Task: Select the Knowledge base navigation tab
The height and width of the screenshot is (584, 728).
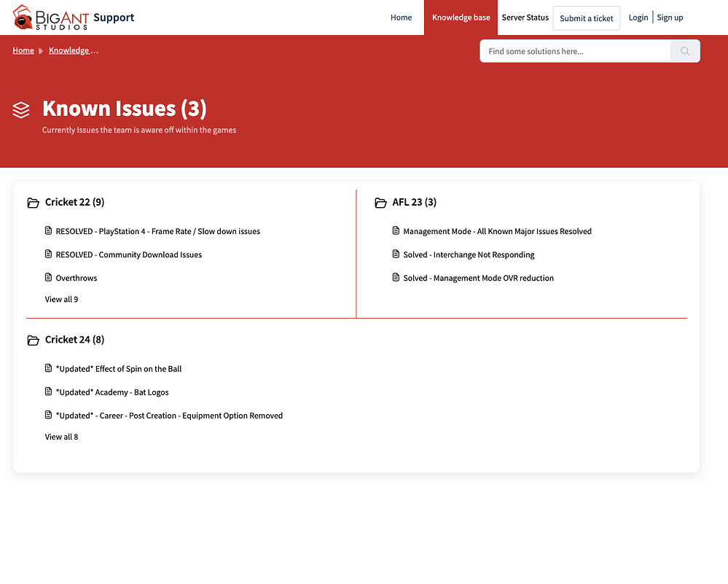Action: pyautogui.click(x=461, y=17)
